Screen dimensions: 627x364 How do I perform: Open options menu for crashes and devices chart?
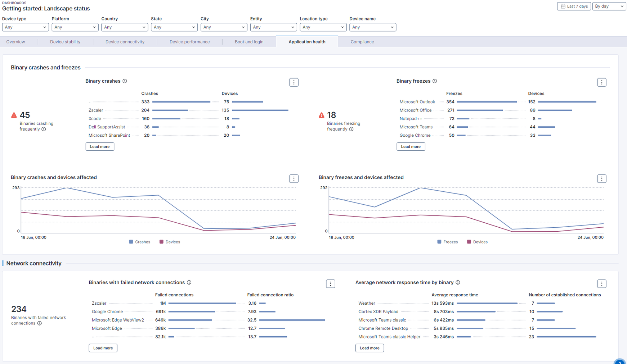(294, 179)
